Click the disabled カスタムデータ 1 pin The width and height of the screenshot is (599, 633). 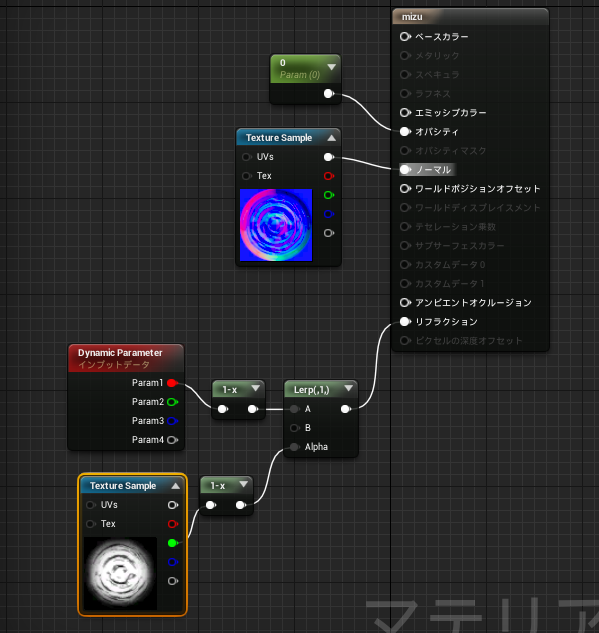[x=405, y=283]
